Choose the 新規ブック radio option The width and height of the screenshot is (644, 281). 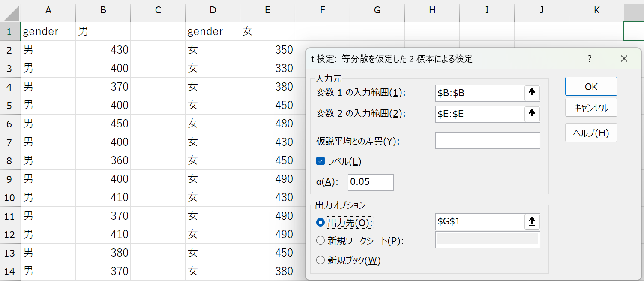point(320,260)
